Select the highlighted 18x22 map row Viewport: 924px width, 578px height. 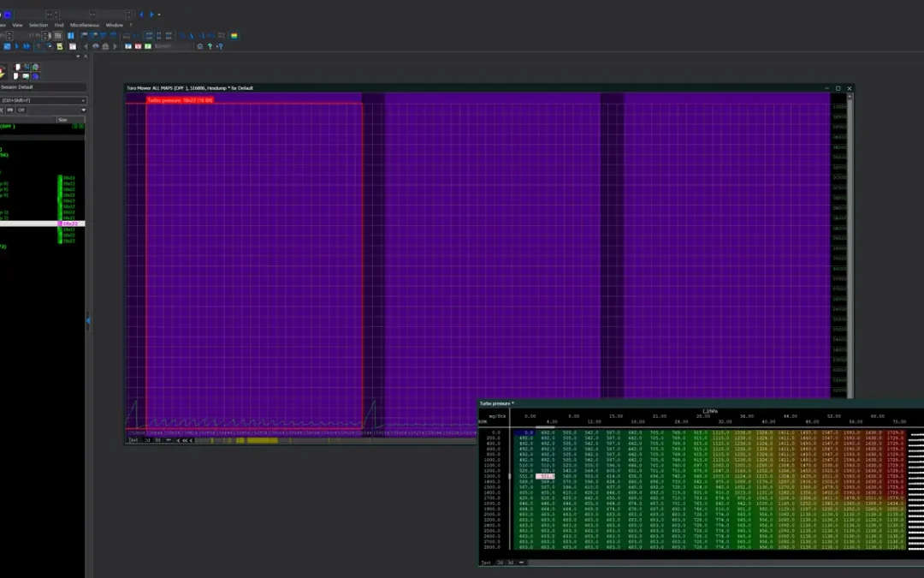43,224
